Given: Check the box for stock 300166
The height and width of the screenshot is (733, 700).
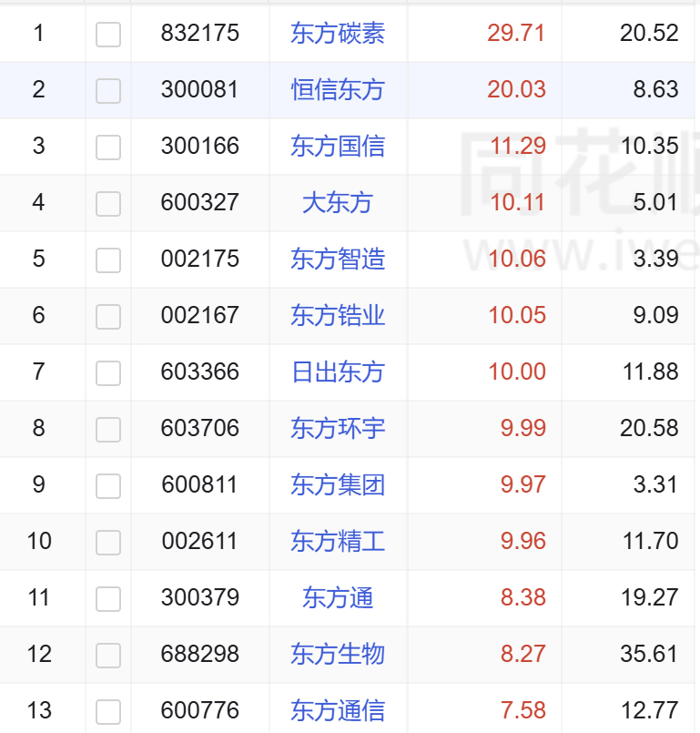Looking at the screenshot, I should coord(108,148).
